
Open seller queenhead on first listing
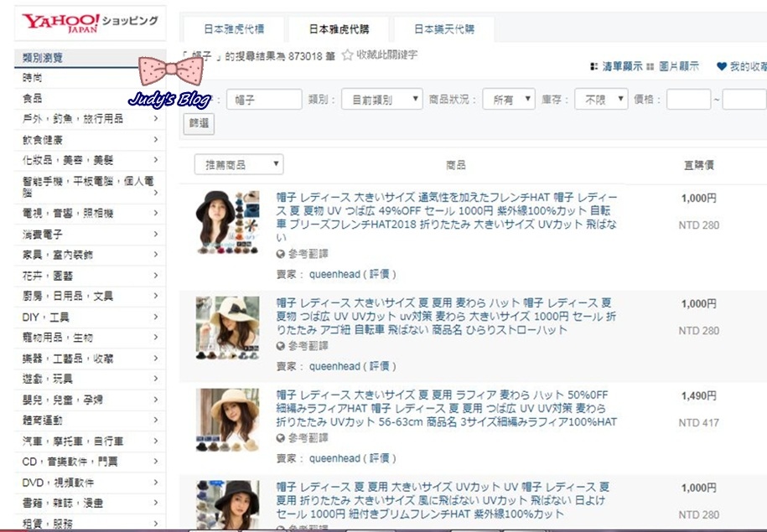[334, 274]
